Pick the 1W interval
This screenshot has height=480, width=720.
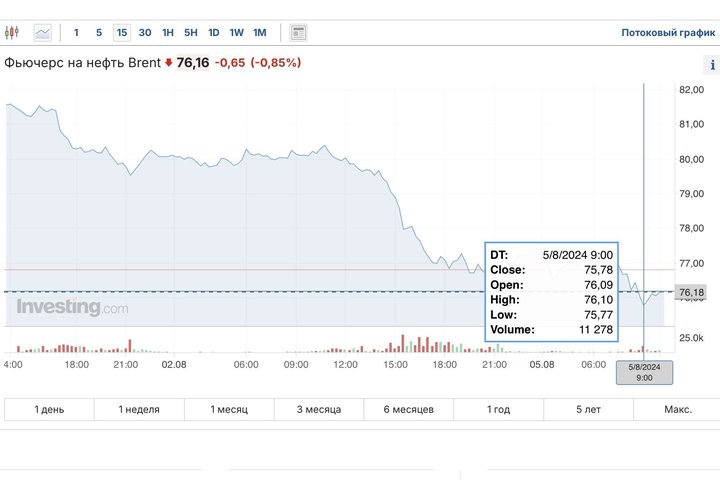tap(236, 32)
